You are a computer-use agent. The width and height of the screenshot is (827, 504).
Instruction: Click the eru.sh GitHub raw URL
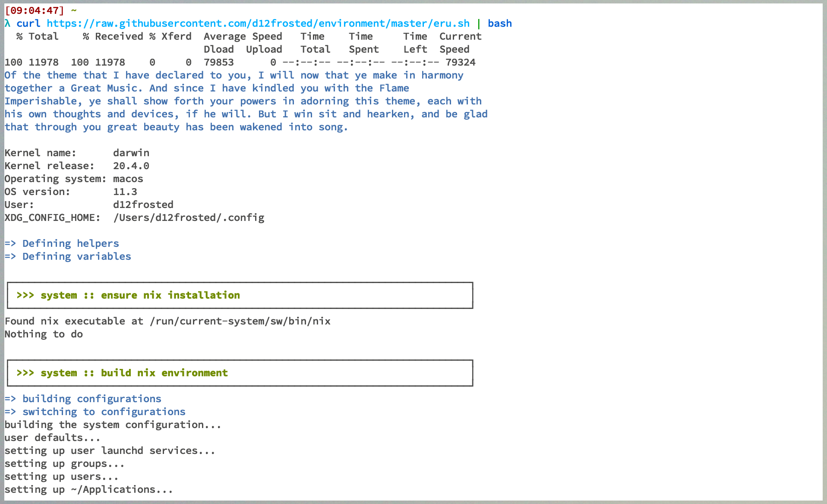(x=258, y=23)
